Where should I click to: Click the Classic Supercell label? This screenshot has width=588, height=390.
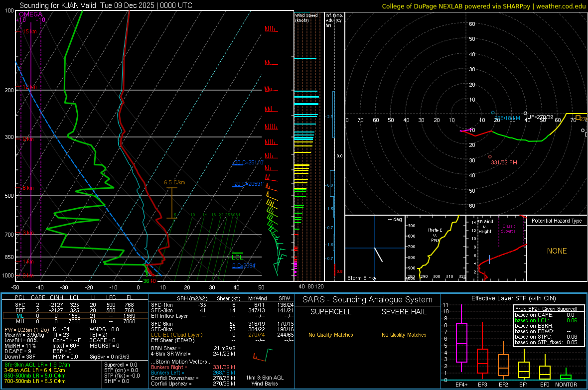pos(509,229)
